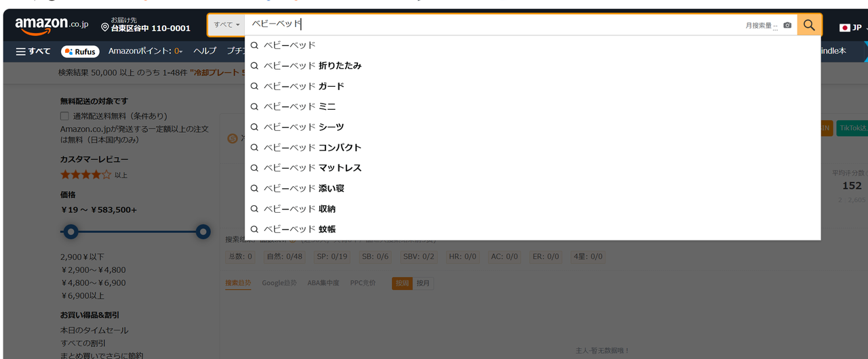The width and height of the screenshot is (868, 359).
Task: Click the Japan flag language selector
Action: coord(850,28)
